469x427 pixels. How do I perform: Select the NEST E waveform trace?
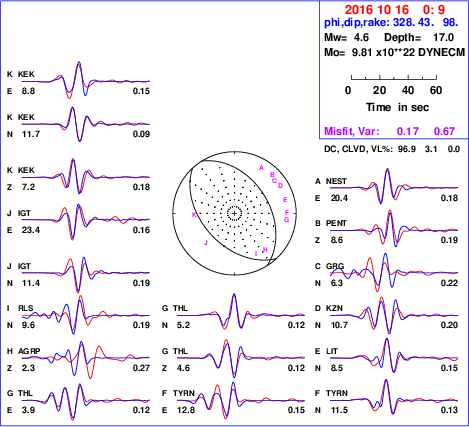tap(394, 187)
